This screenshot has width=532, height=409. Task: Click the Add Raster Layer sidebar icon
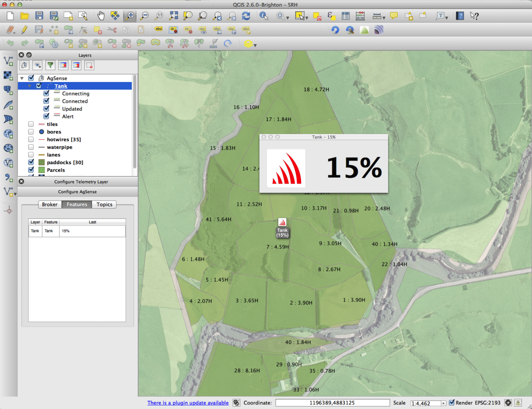(8, 76)
